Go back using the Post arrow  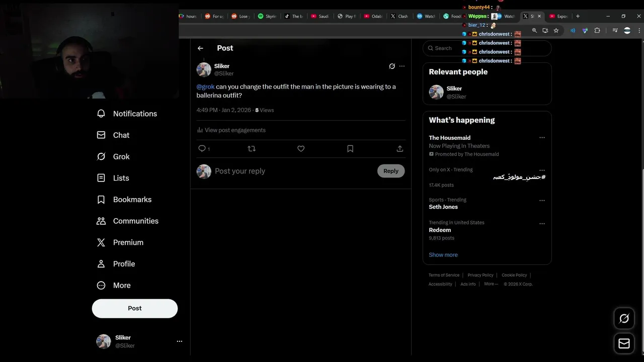(x=200, y=48)
